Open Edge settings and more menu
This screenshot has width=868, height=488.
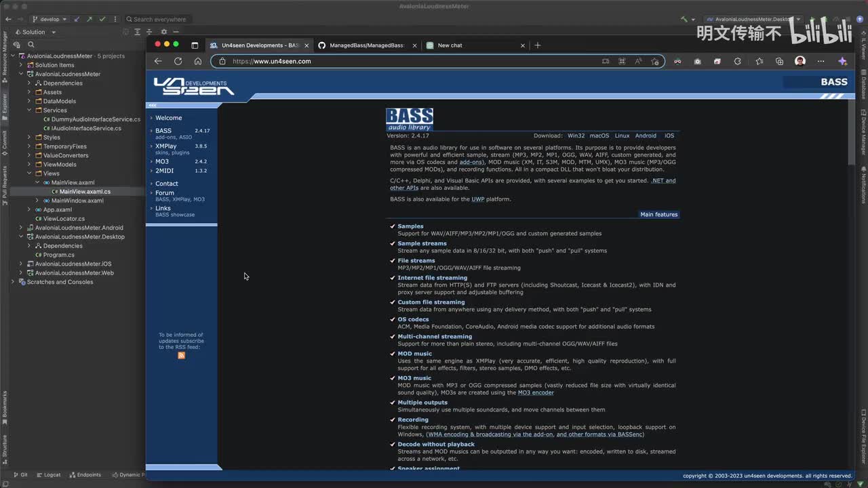point(821,61)
